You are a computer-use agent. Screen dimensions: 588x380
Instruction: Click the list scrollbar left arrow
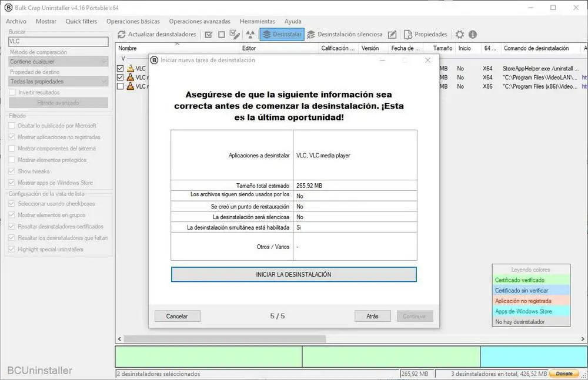119,339
